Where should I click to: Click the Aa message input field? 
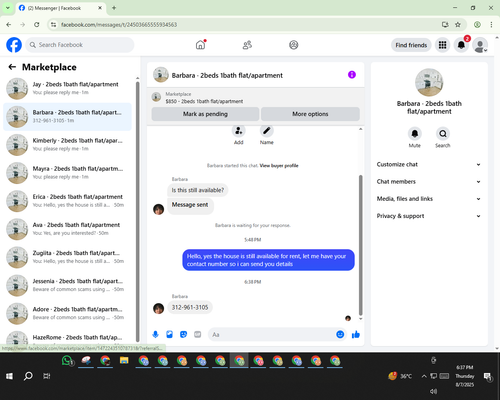tap(272, 334)
